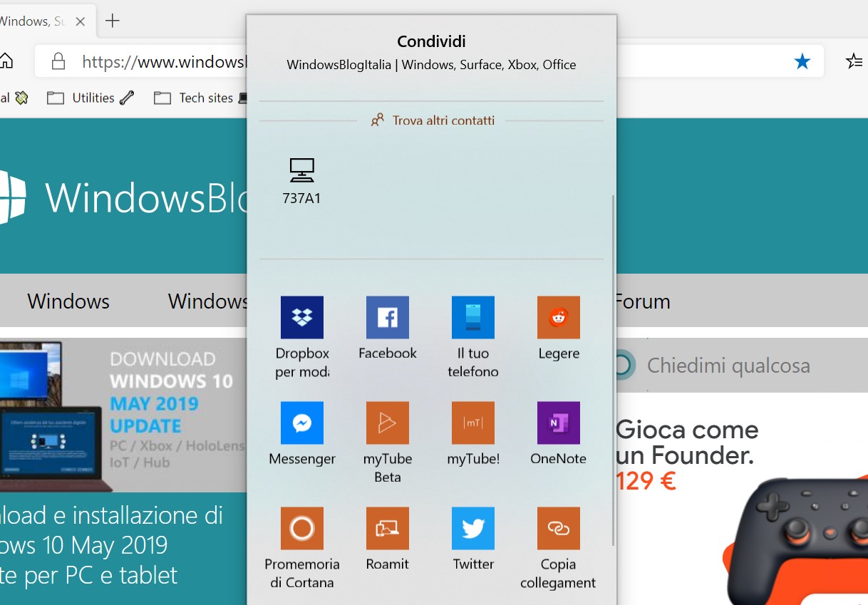
Task: Go to the browser home button
Action: tap(6, 62)
